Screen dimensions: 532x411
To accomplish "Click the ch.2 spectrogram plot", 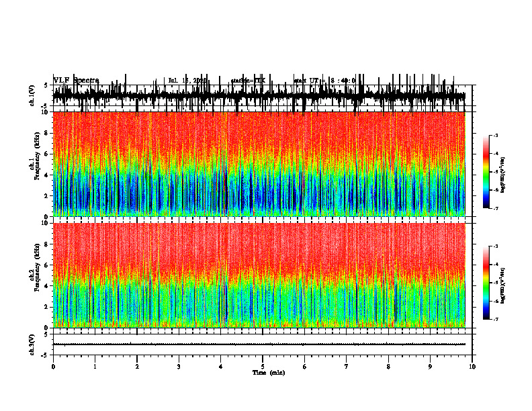I will click(x=259, y=275).
